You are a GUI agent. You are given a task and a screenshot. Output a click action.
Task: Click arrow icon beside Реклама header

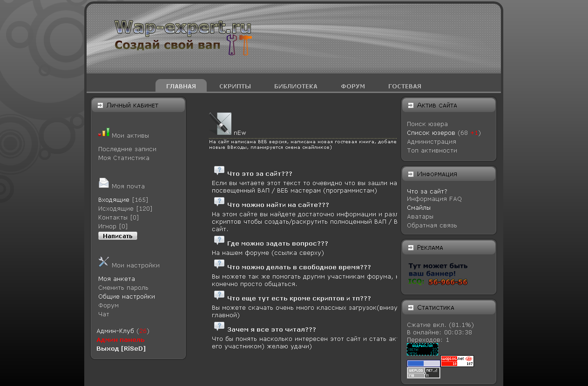(x=411, y=248)
